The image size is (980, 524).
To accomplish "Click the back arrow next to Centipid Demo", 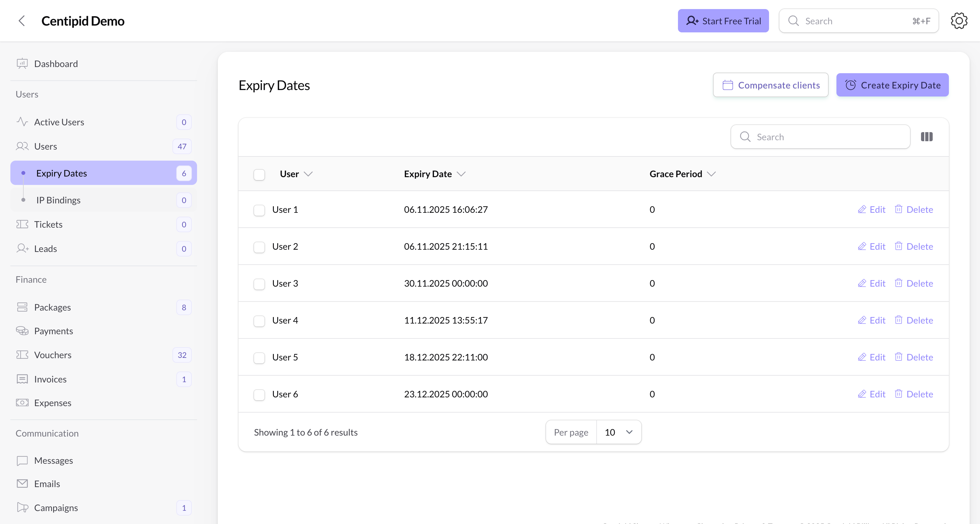I will point(22,21).
